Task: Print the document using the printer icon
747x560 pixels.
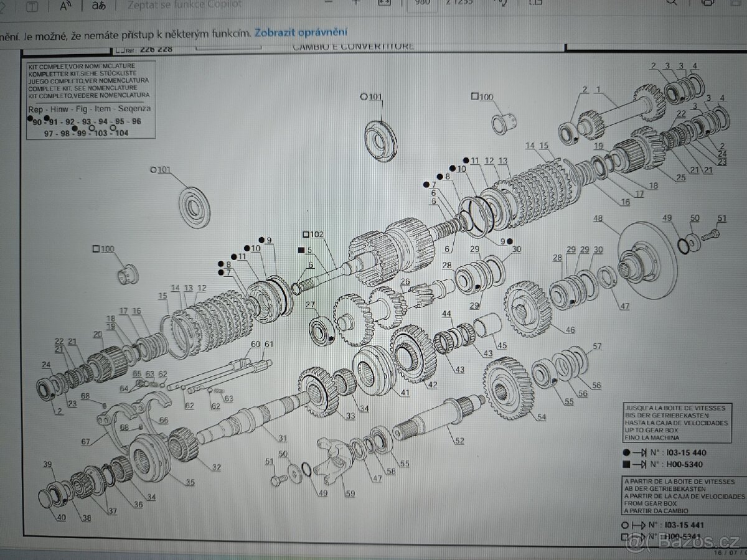Action: coord(707,4)
